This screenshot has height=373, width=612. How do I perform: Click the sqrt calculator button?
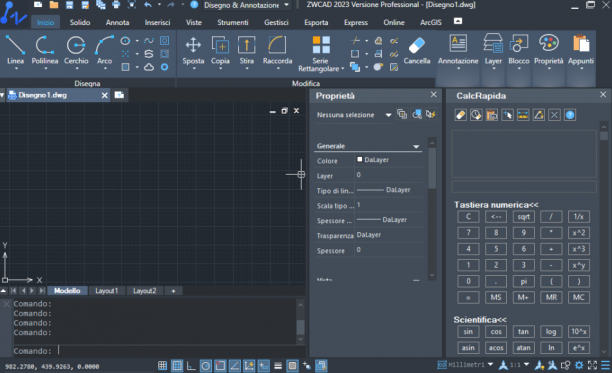click(523, 217)
